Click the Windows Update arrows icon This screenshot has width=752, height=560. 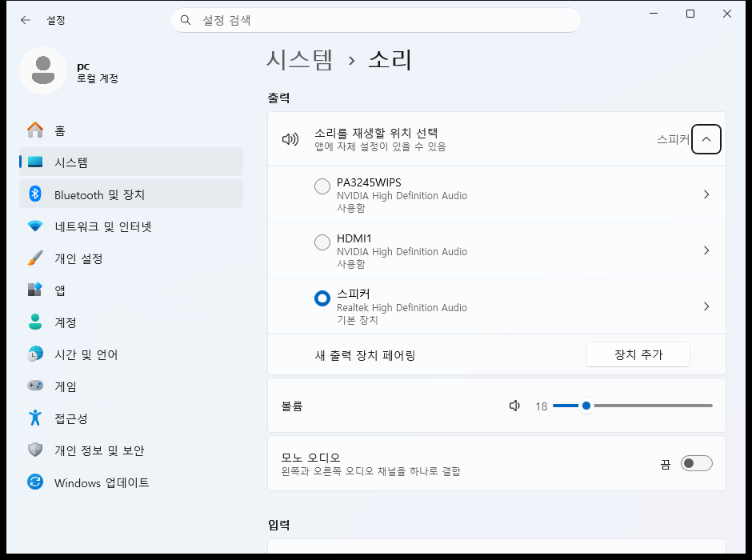tap(35, 482)
